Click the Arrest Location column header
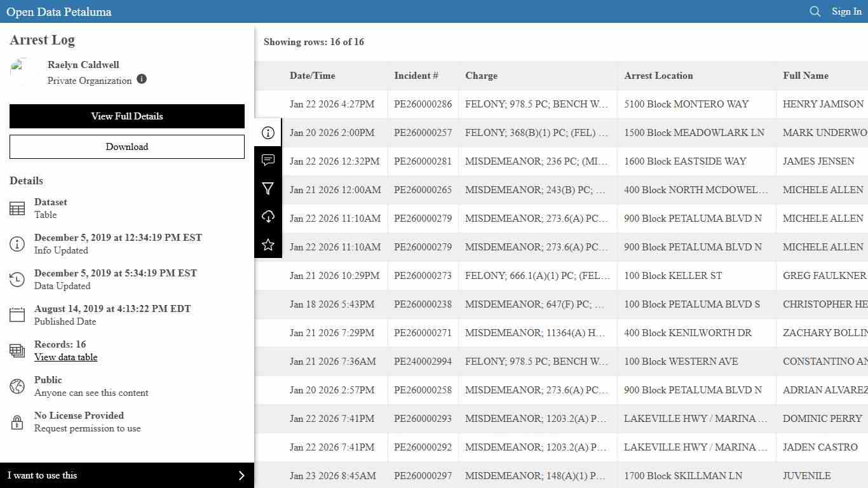 658,76
